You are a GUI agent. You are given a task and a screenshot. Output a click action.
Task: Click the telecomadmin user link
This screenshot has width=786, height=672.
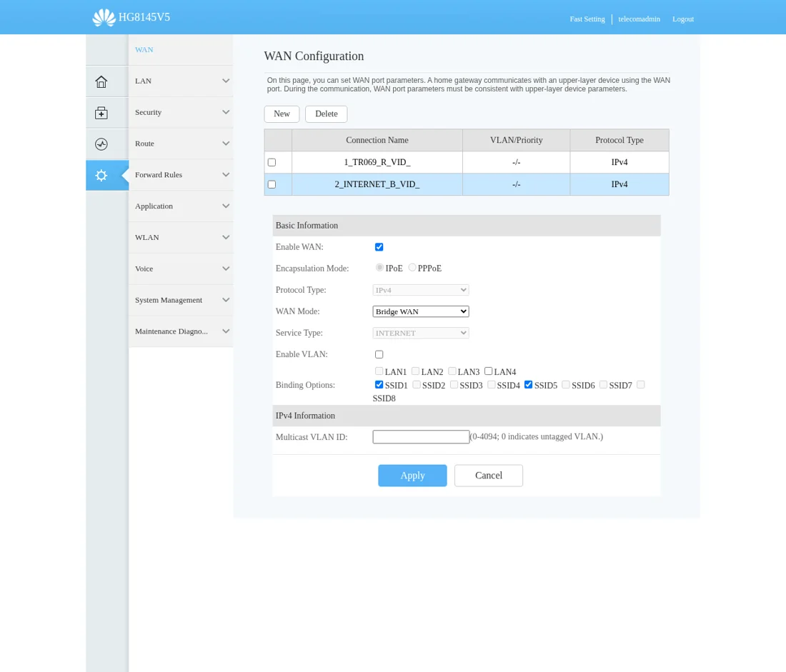tap(639, 19)
